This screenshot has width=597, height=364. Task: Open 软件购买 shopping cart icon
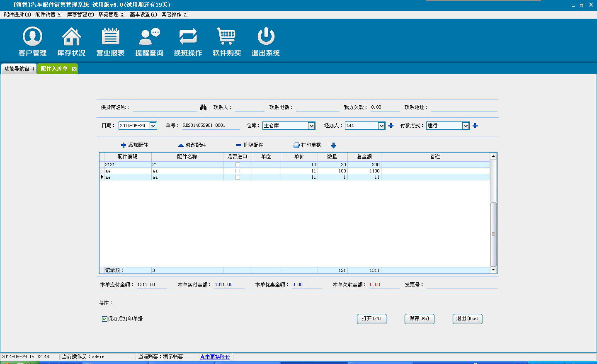coord(226,36)
